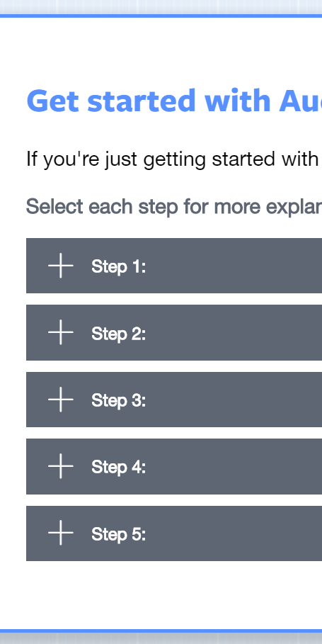Screen dimensions: 322x644
Task: Click the 'Select each step for more' instruction text
Action: coord(174,206)
